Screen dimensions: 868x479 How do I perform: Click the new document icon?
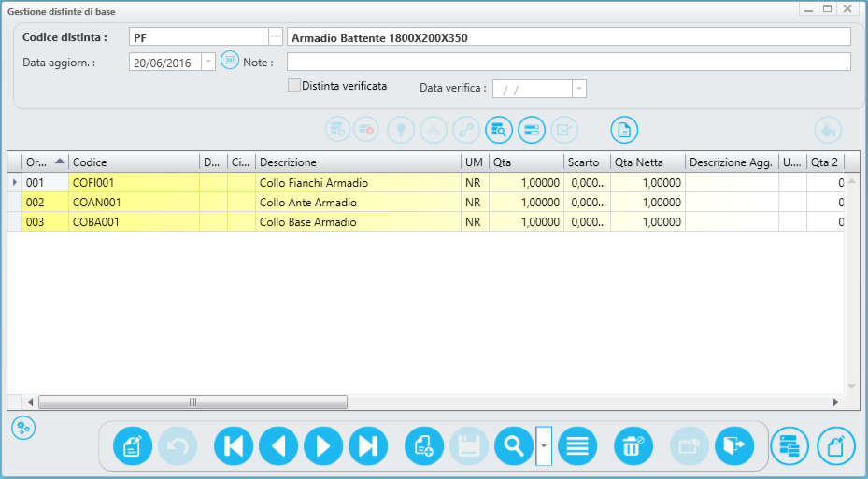point(424,446)
